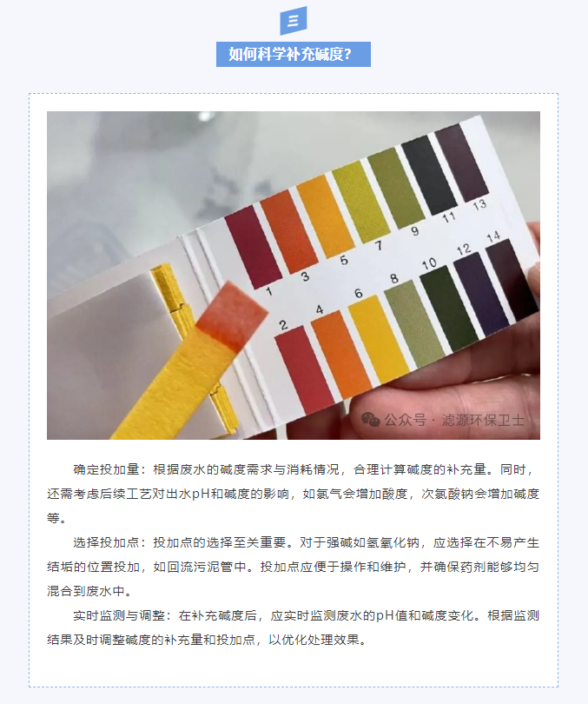The height and width of the screenshot is (704, 588).
Task: Click the 滤源环保卫士 watermark text
Action: [x=484, y=420]
